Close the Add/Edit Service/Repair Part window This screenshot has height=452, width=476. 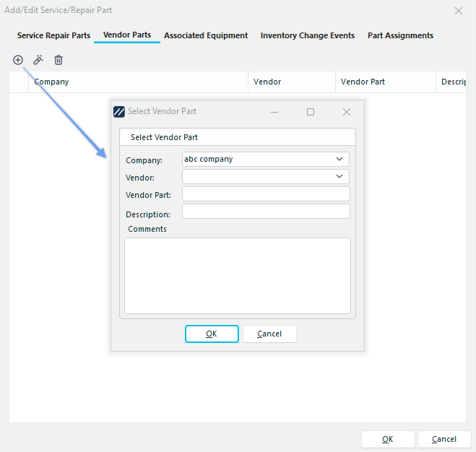pos(459,11)
